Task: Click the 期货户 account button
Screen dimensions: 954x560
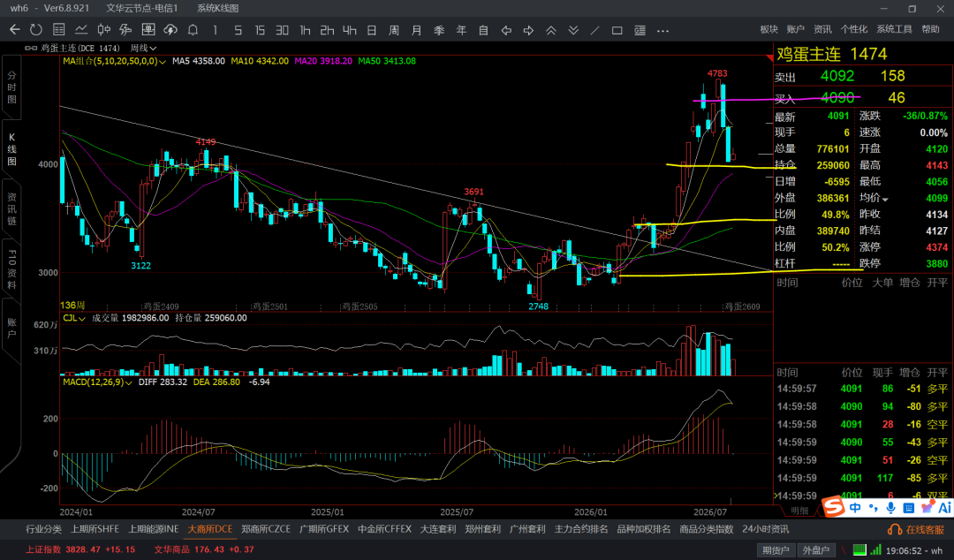Action: tap(776, 549)
